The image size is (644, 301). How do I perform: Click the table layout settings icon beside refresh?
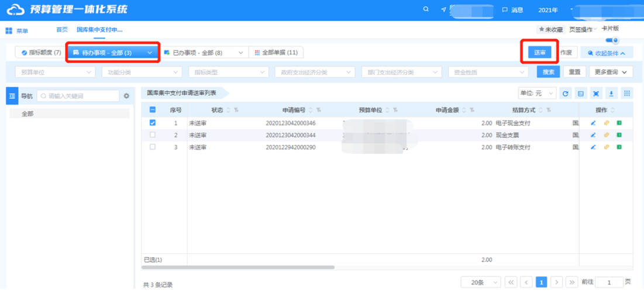pos(581,94)
